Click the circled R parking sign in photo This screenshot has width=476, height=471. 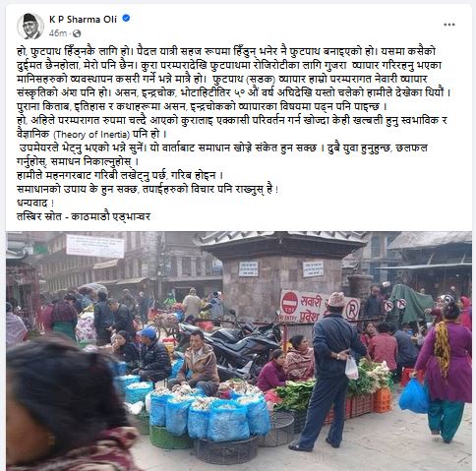(352, 309)
